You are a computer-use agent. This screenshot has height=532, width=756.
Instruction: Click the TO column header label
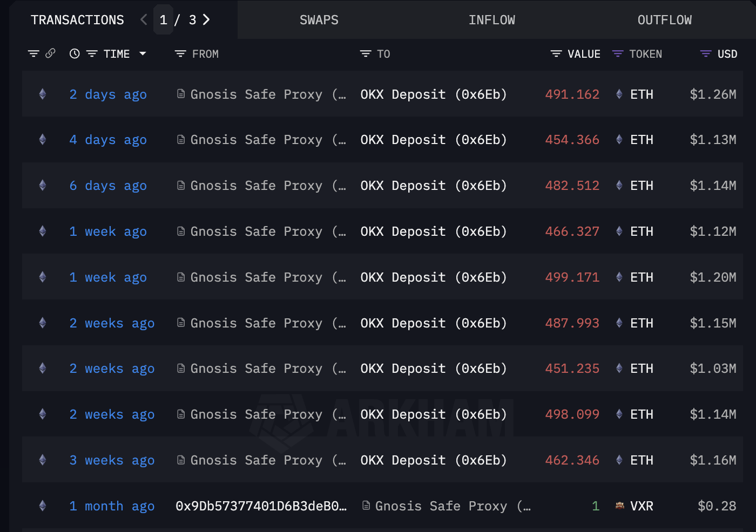tap(383, 54)
